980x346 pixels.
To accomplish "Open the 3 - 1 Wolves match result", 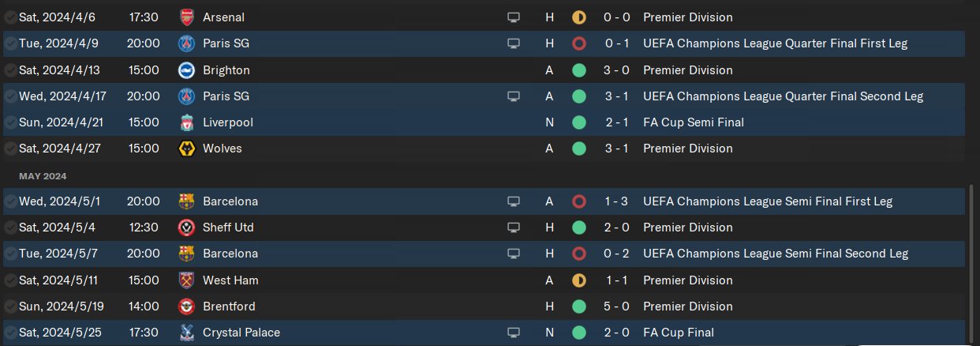I will [616, 149].
